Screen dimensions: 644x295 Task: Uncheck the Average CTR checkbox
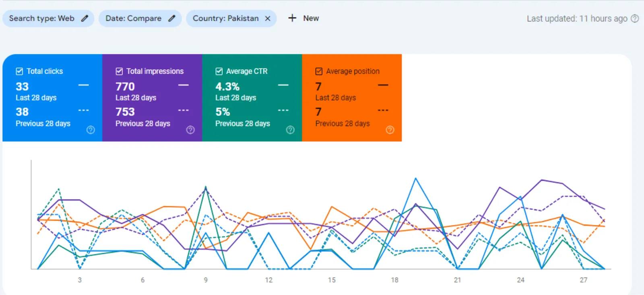(x=219, y=71)
